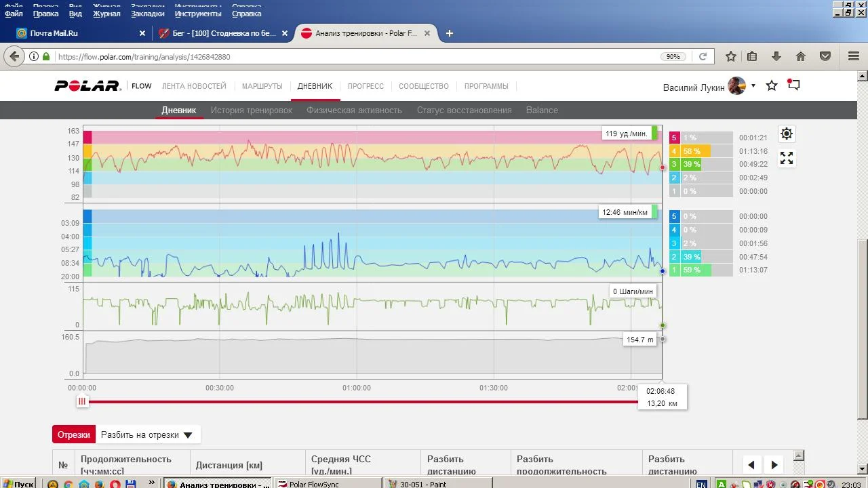Grab the left handle of timeline slider
This screenshot has width=868, height=488.
pyautogui.click(x=82, y=401)
